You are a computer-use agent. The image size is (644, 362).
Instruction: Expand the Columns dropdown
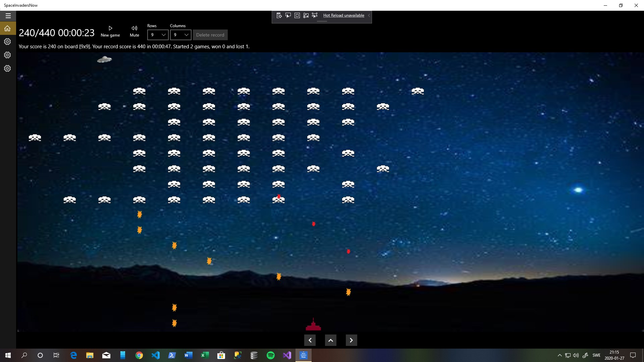(180, 35)
